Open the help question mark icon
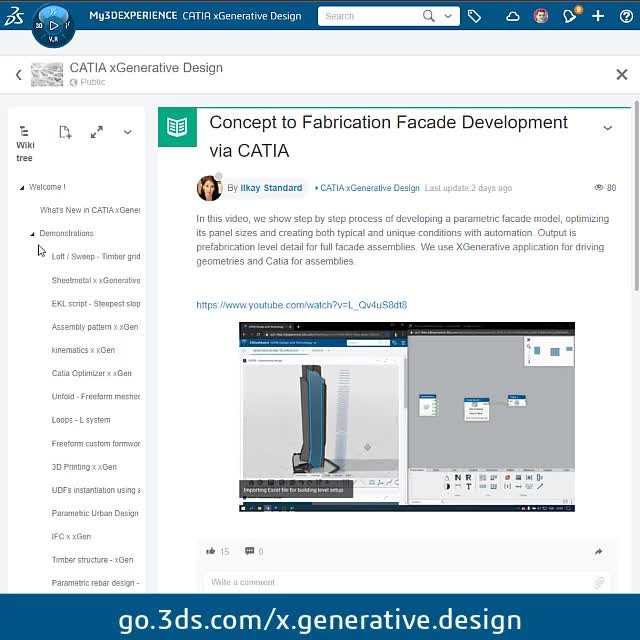640x640 pixels. (626, 16)
